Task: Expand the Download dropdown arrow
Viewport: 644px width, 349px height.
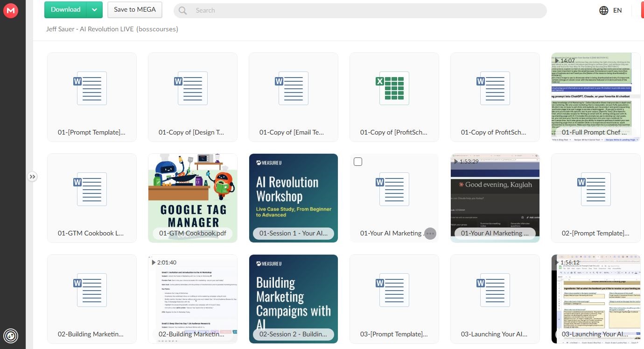Action: click(95, 10)
